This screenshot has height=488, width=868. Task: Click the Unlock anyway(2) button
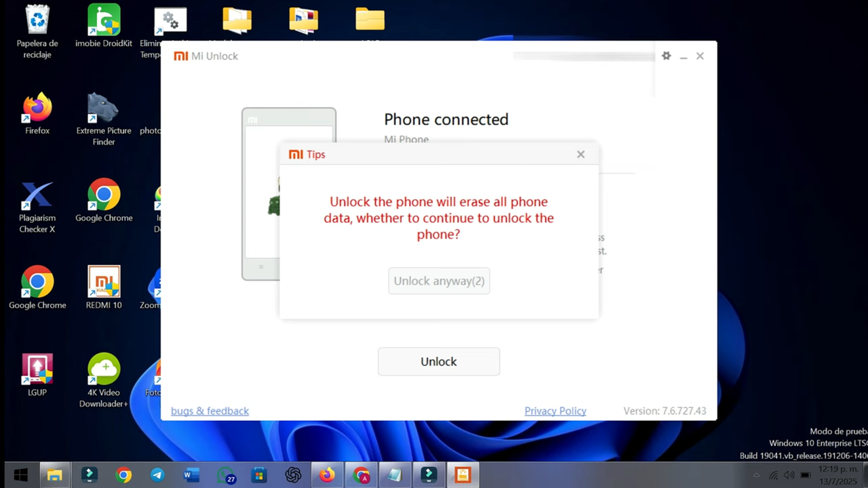439,281
